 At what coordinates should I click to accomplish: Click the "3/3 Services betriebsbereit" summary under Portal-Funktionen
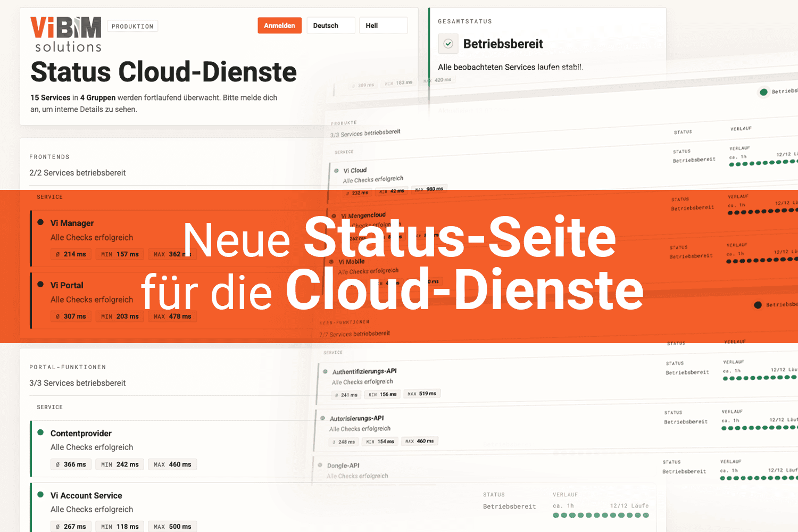pyautogui.click(x=78, y=383)
